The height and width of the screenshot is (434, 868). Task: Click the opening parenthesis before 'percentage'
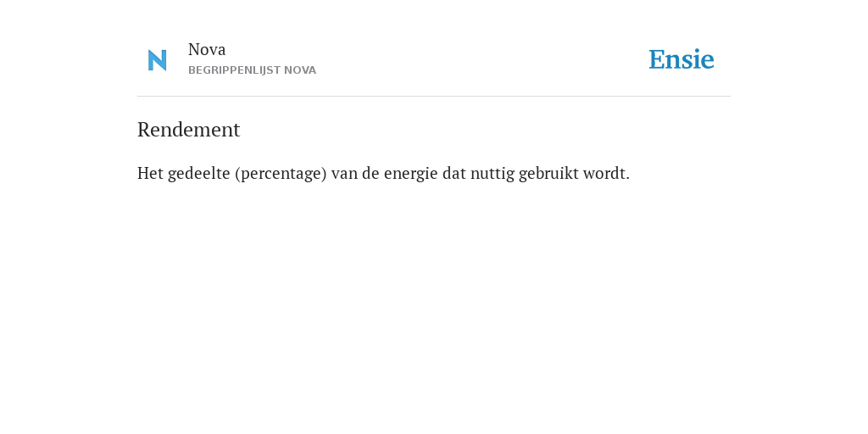click(x=237, y=173)
